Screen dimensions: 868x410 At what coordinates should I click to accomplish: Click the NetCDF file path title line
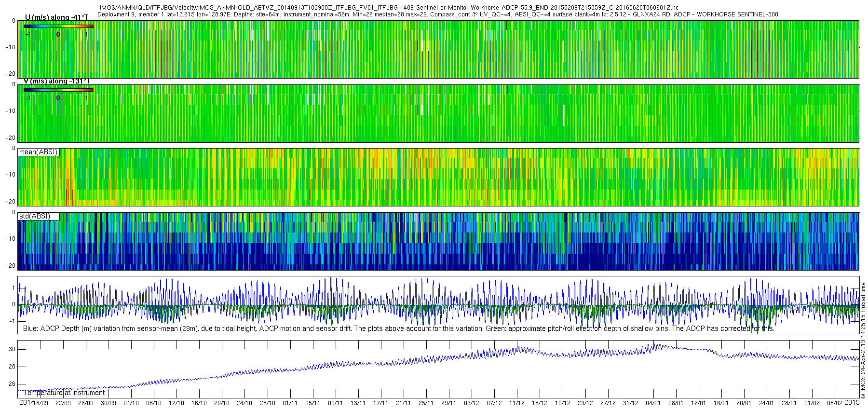[x=389, y=8]
